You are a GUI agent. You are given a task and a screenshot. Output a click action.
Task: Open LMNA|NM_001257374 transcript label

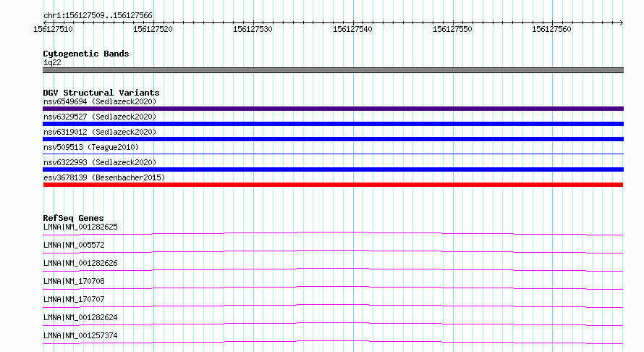coord(80,335)
